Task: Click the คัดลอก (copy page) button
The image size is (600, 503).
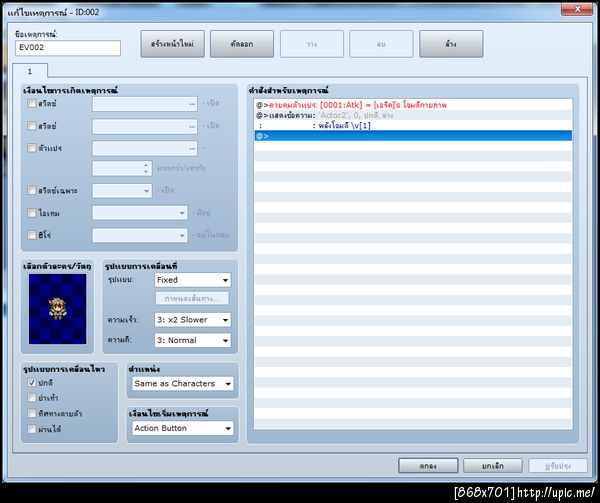Action: pos(242,44)
